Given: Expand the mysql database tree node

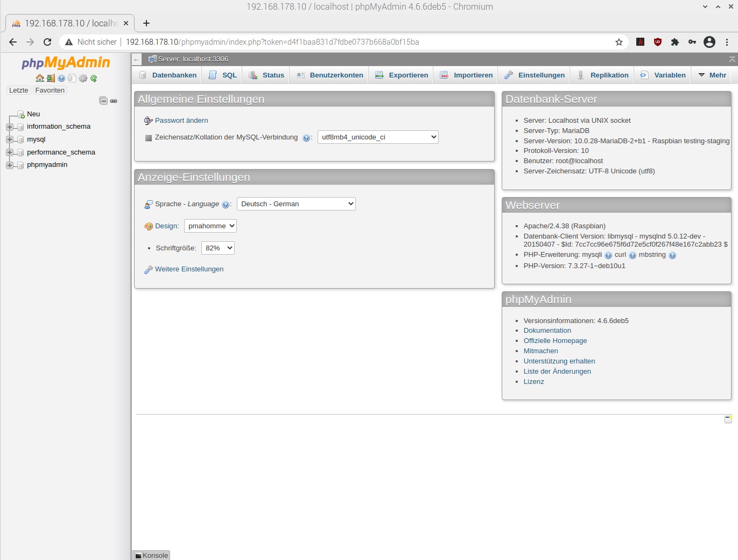Looking at the screenshot, I should point(10,139).
